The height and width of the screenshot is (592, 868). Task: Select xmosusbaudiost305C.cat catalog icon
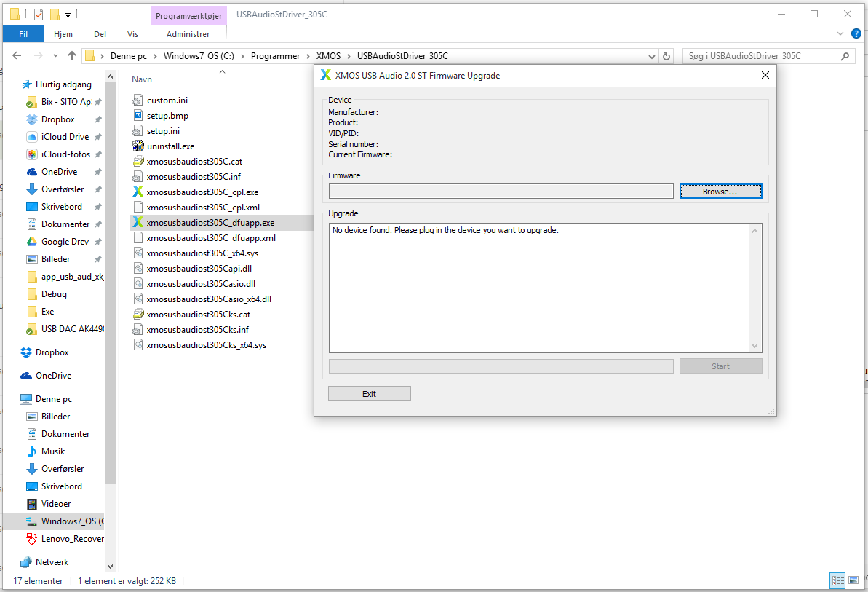point(138,162)
